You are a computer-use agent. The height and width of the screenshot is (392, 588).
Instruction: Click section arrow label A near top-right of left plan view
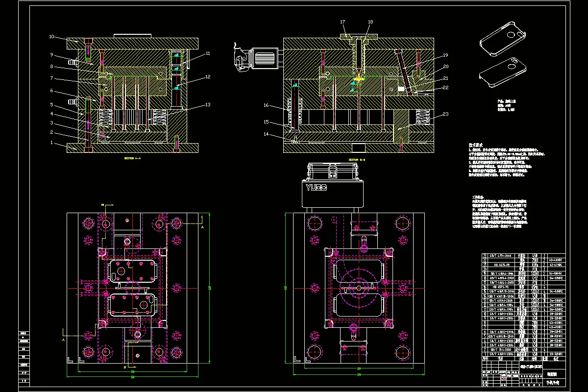[202, 227]
